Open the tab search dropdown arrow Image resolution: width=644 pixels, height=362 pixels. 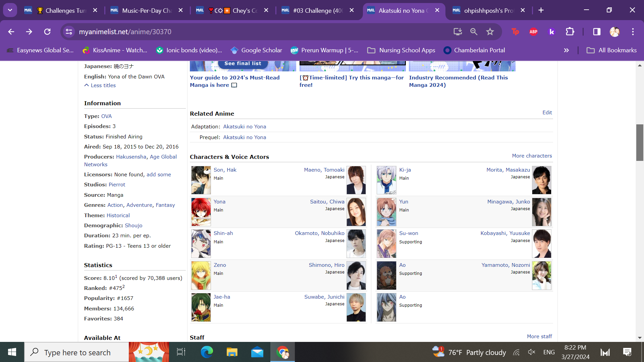click(10, 10)
